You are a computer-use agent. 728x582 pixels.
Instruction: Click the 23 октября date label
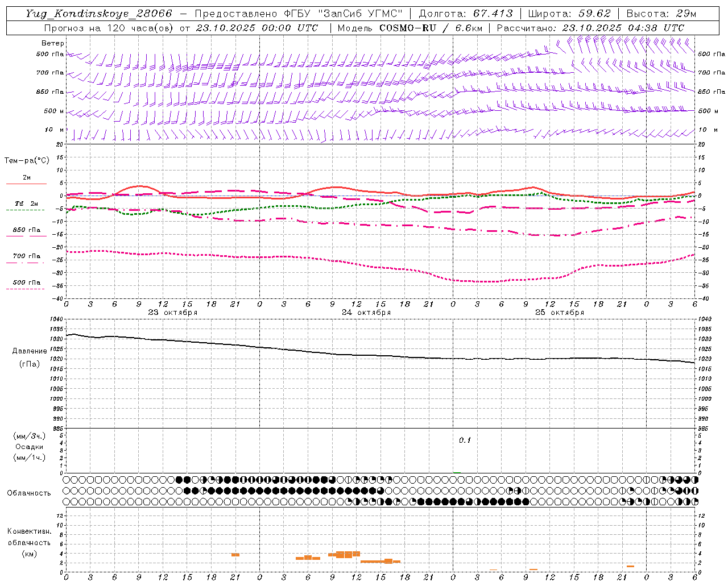[173, 313]
